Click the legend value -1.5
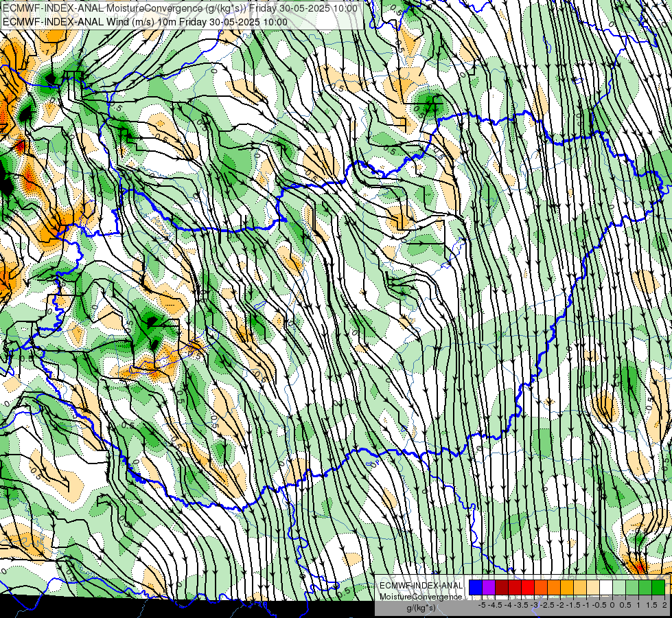Screen dimensions: 672x618 (x=573, y=605)
